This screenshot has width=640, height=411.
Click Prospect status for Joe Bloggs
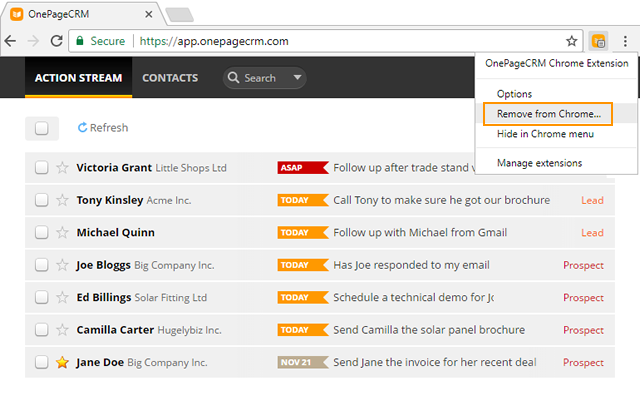pos(583,265)
